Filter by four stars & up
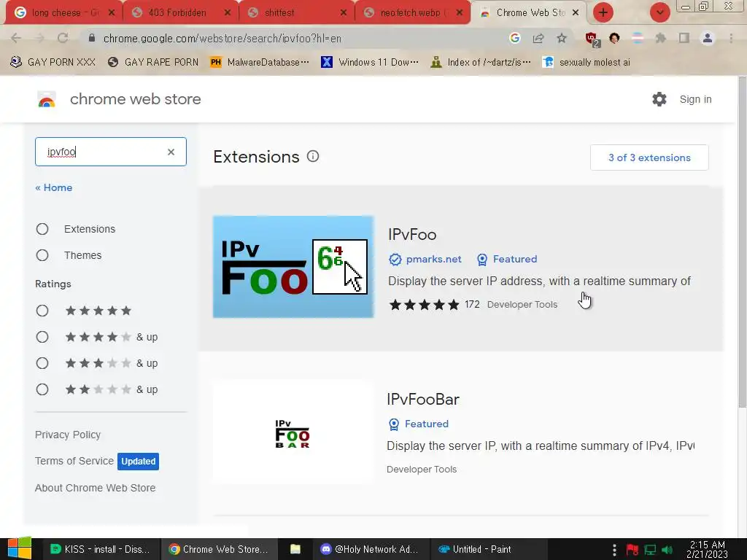 coord(42,337)
